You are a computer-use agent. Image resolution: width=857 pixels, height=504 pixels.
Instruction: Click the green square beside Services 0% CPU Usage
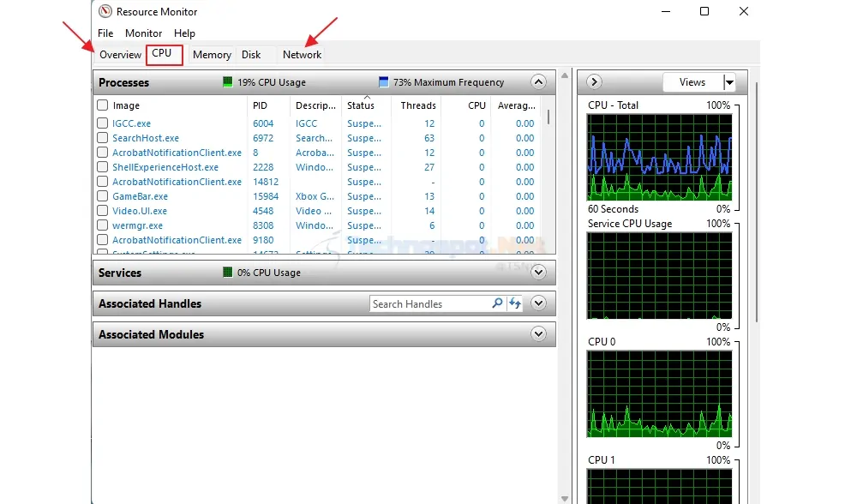(x=227, y=273)
